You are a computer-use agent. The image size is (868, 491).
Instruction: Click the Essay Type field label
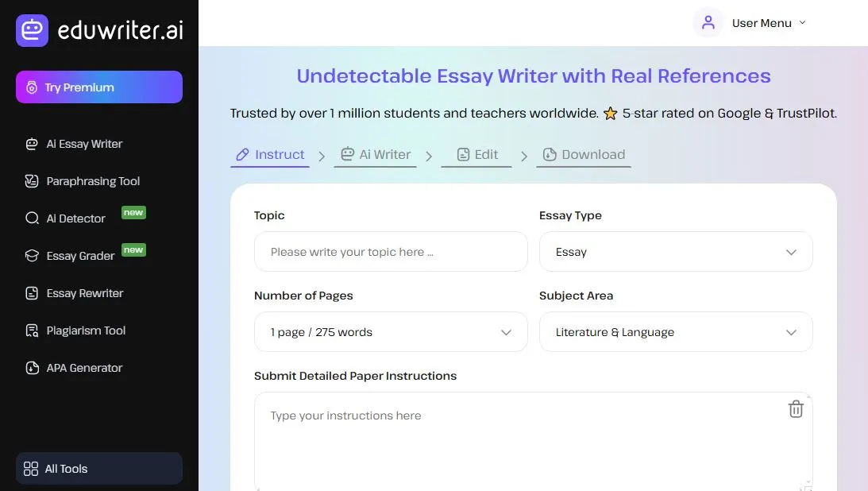tap(570, 215)
